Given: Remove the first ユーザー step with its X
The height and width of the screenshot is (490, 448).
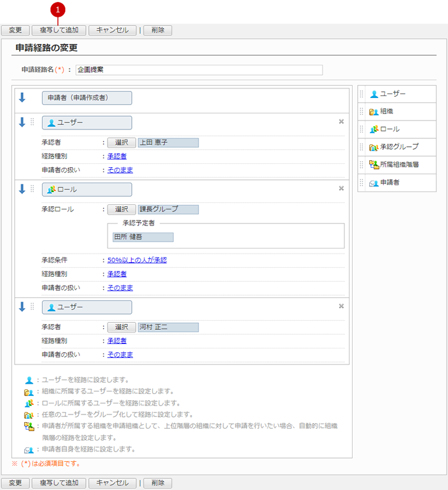Looking at the screenshot, I should coord(341,122).
